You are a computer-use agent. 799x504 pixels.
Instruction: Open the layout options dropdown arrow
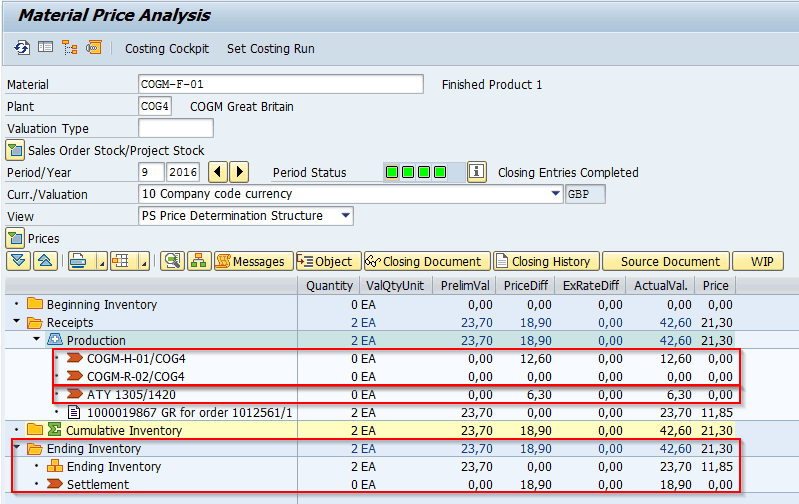pyautogui.click(x=144, y=261)
